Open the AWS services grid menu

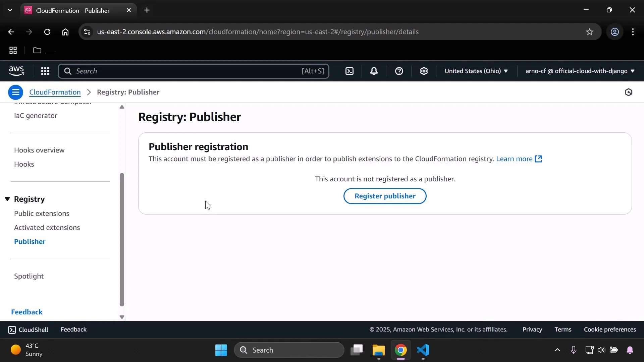[45, 71]
